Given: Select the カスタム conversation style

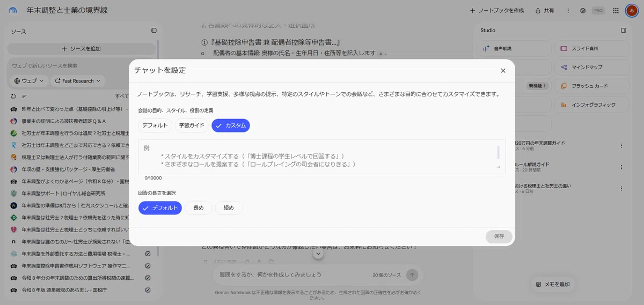Looking at the screenshot, I should [x=231, y=125].
